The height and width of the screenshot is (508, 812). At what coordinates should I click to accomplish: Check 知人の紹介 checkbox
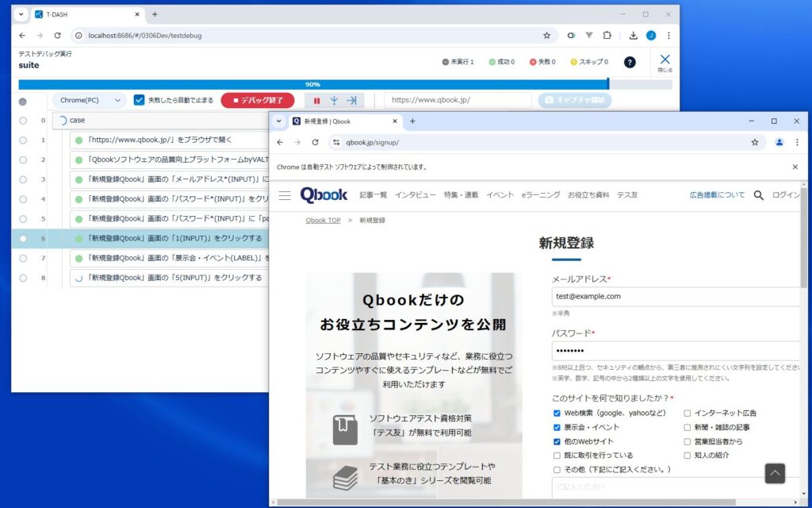(688, 456)
